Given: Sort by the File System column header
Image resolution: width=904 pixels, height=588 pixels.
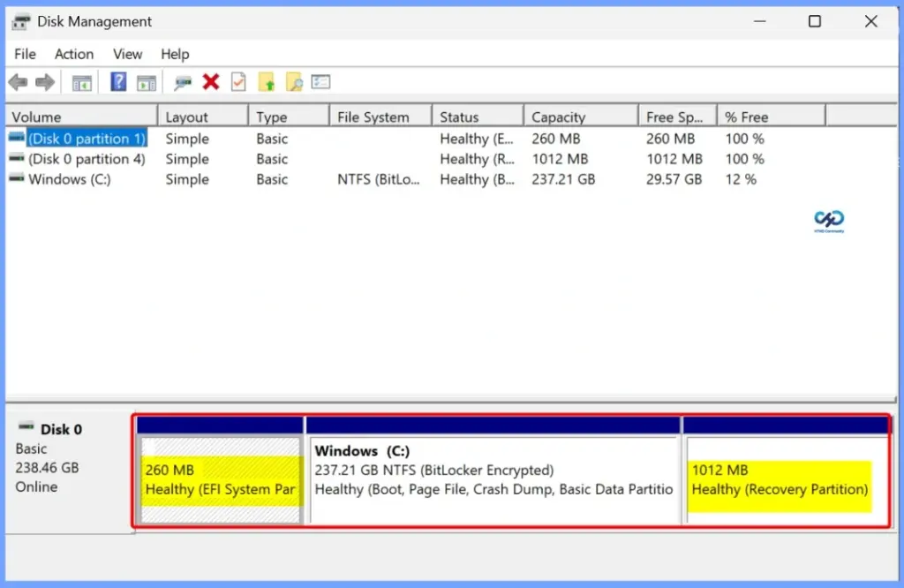Looking at the screenshot, I should [x=380, y=117].
